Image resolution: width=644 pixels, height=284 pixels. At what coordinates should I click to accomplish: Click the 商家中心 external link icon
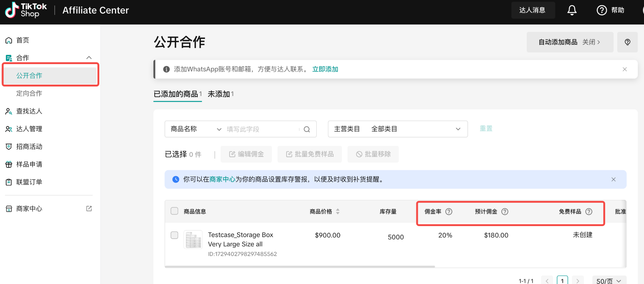point(89,209)
